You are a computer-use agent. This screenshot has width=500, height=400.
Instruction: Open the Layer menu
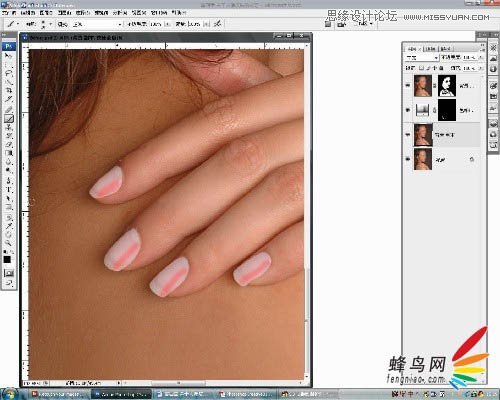click(65, 13)
